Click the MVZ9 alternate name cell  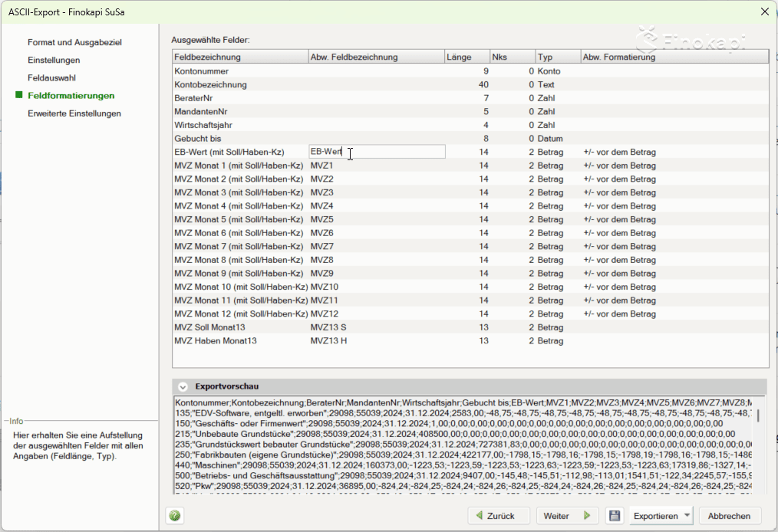click(x=377, y=273)
